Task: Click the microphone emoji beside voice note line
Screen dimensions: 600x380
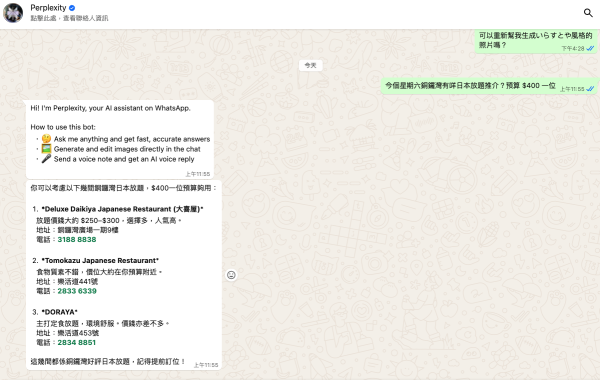Action: (46, 158)
